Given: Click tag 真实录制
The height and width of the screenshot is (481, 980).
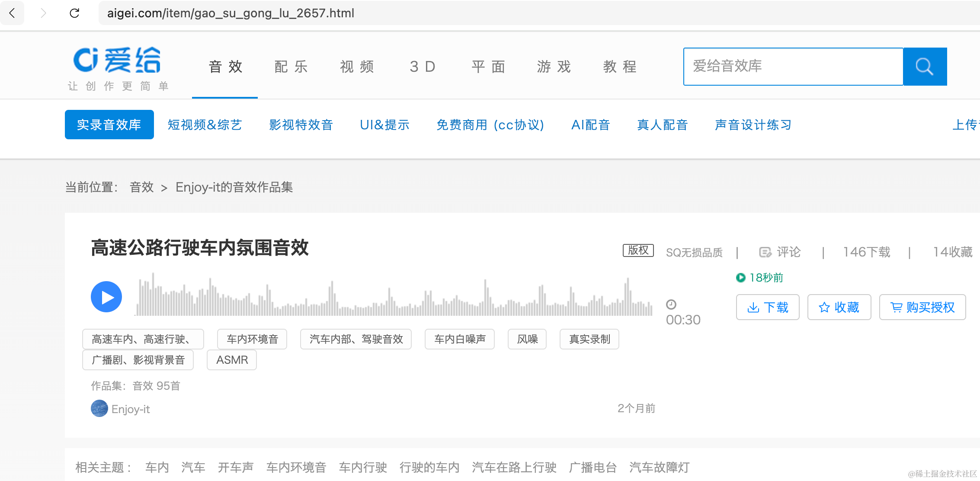Looking at the screenshot, I should click(x=589, y=339).
